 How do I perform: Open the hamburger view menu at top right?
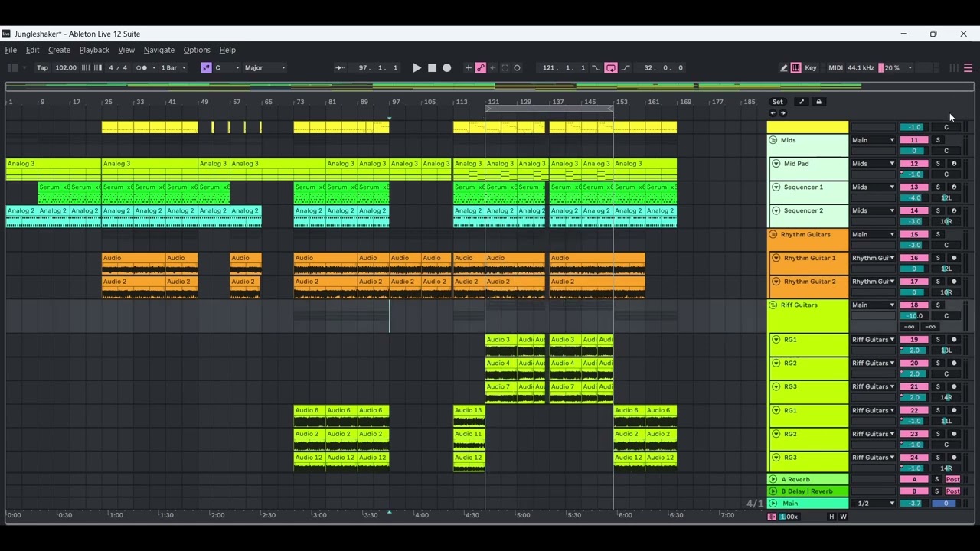969,68
